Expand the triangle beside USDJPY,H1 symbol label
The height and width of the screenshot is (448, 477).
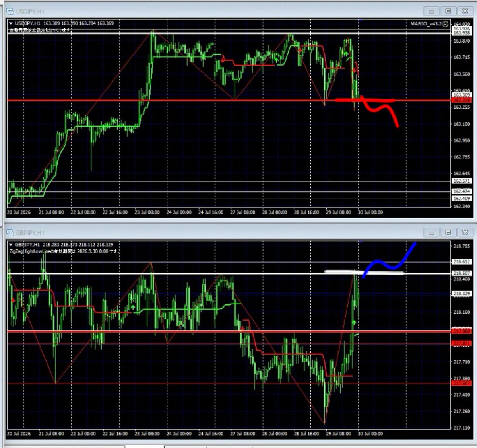(x=11, y=24)
